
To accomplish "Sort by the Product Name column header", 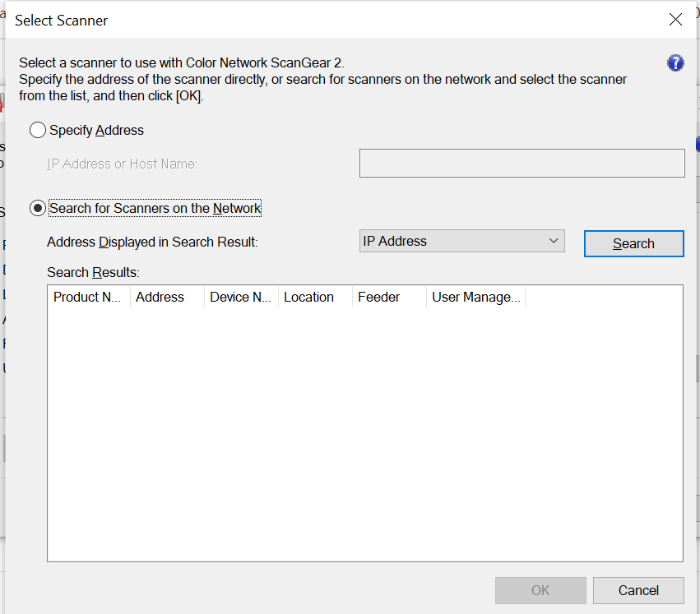I will click(x=89, y=297).
